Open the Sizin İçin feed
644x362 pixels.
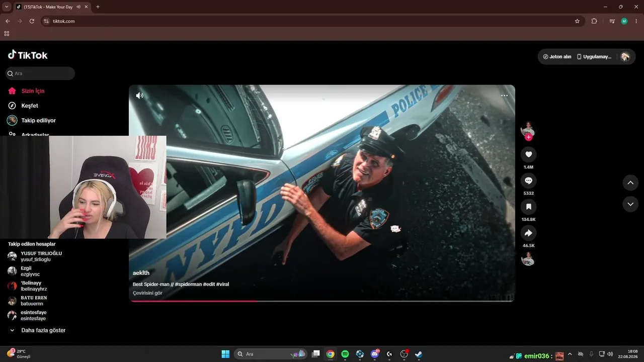tap(33, 91)
